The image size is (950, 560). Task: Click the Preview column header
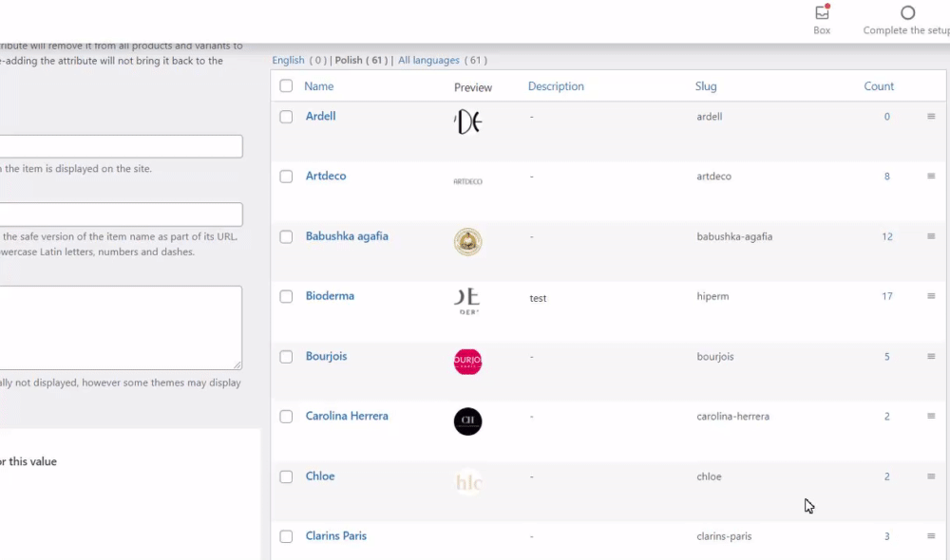473,87
